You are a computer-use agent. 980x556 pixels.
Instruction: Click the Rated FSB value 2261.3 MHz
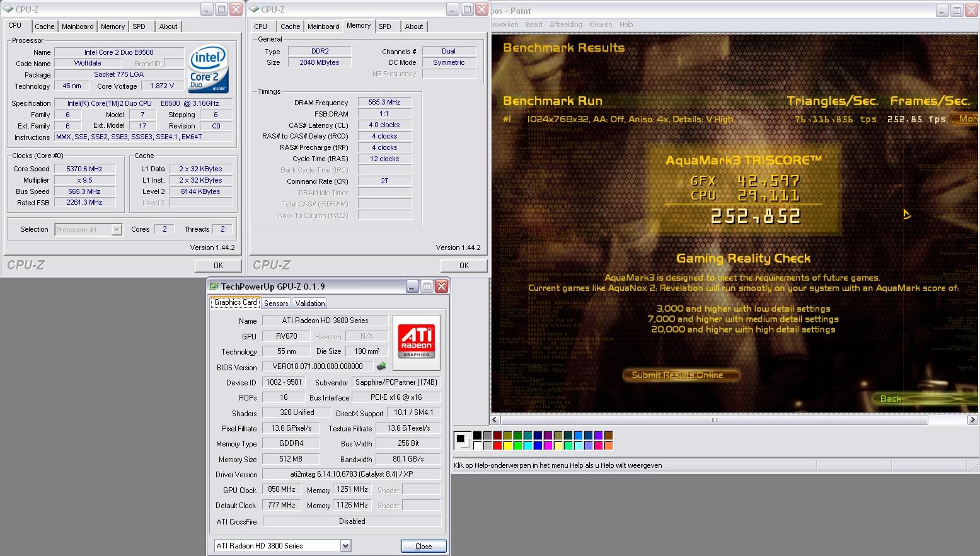click(x=84, y=203)
